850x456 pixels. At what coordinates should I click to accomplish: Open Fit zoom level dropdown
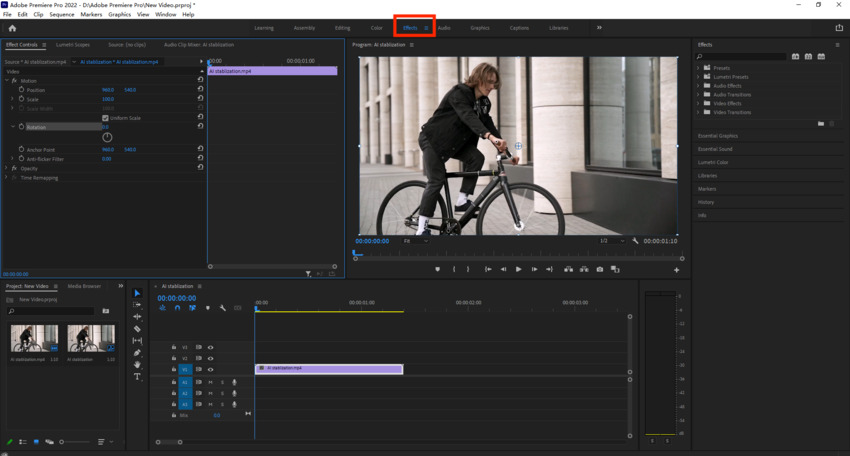pos(415,241)
